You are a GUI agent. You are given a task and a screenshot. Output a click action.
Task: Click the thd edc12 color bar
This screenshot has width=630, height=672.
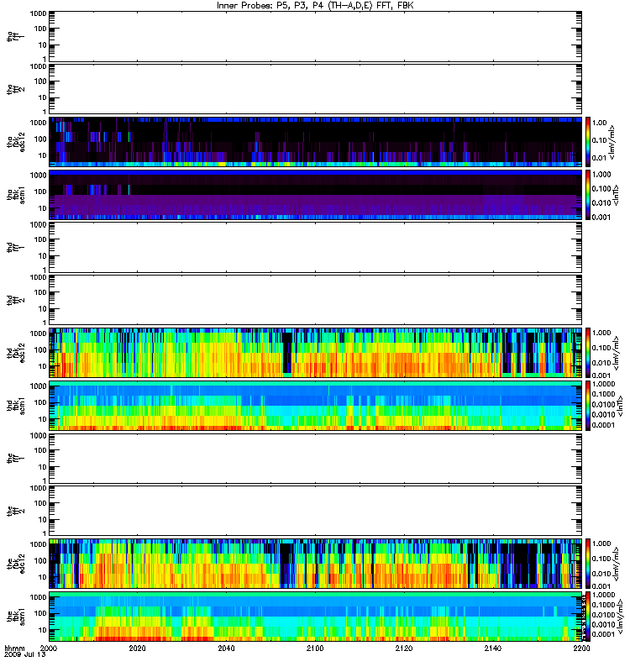pyautogui.click(x=588, y=353)
